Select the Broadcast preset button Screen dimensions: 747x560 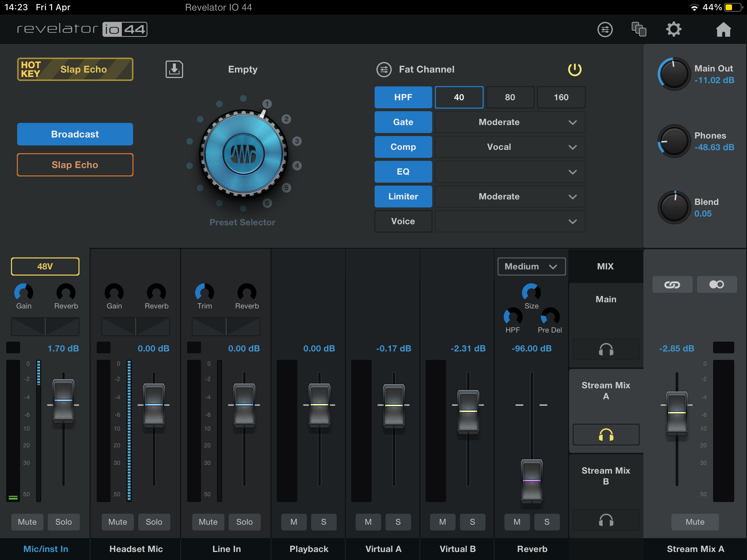pos(75,134)
